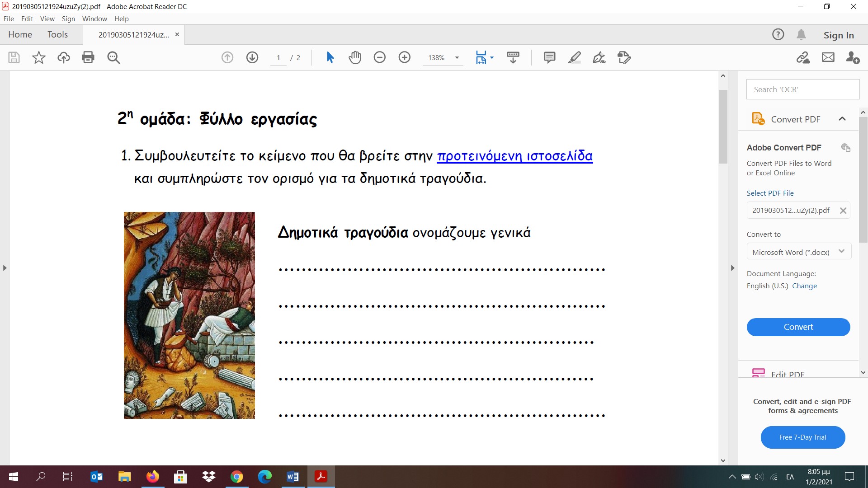Viewport: 868px width, 488px height.
Task: Click the page number field
Action: click(278, 58)
